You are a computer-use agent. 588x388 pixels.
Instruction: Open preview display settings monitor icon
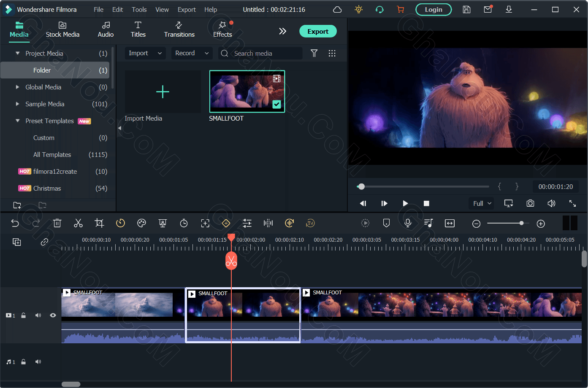pyautogui.click(x=509, y=203)
